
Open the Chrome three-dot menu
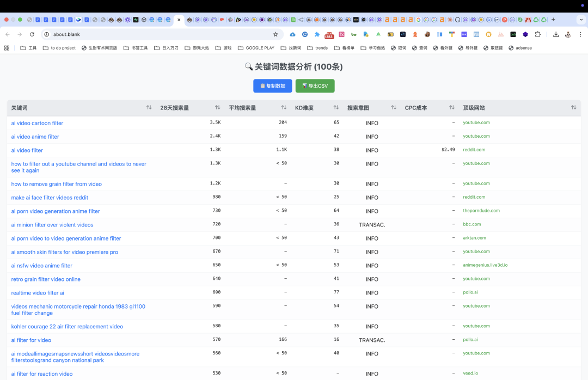coord(580,34)
